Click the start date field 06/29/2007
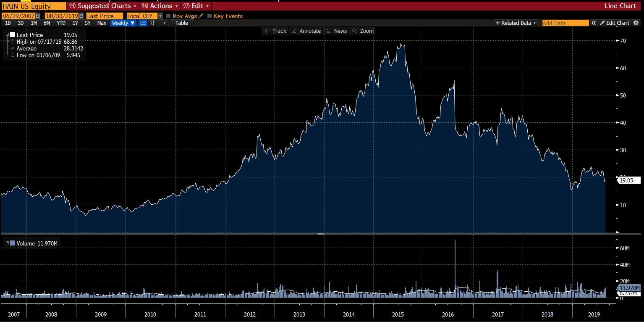The width and height of the screenshot is (644, 322). (x=18, y=16)
